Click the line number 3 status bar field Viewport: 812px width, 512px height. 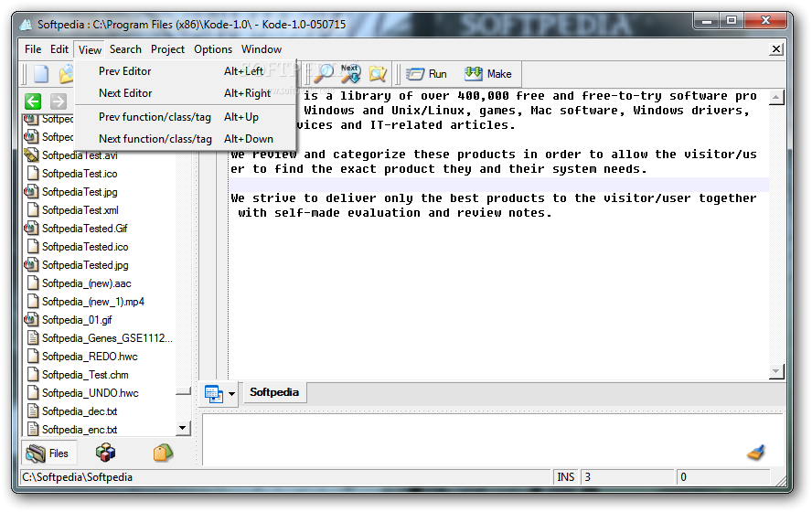(627, 476)
